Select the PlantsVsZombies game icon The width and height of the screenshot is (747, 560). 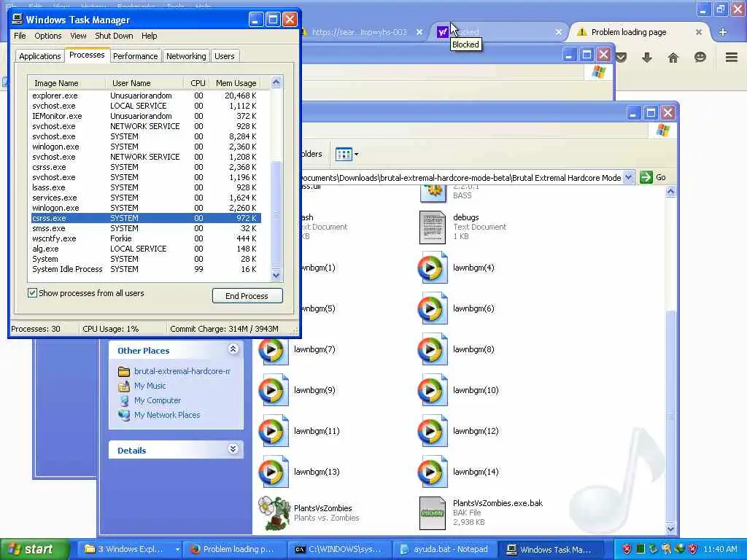pyautogui.click(x=274, y=513)
